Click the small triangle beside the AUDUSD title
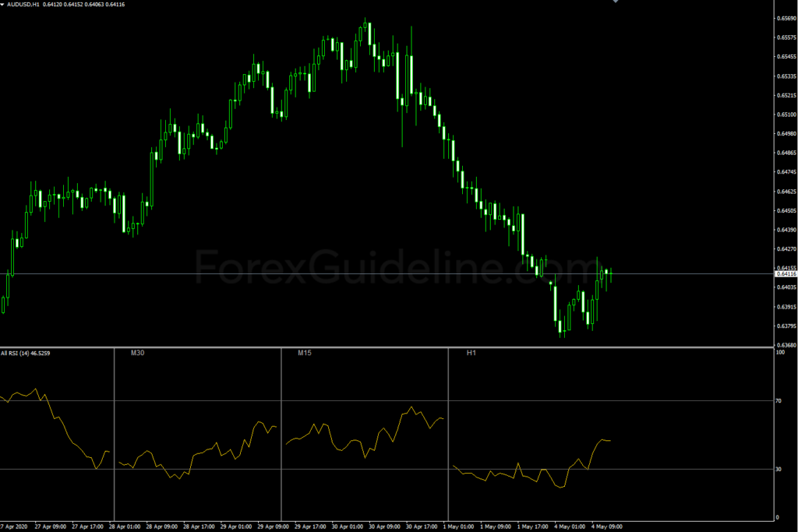 click(x=3, y=4)
